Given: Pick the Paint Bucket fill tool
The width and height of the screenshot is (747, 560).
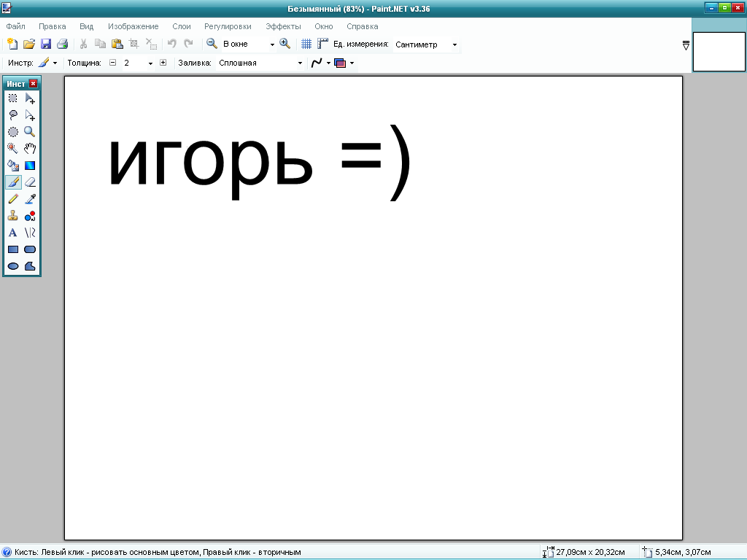Looking at the screenshot, I should click(12, 166).
